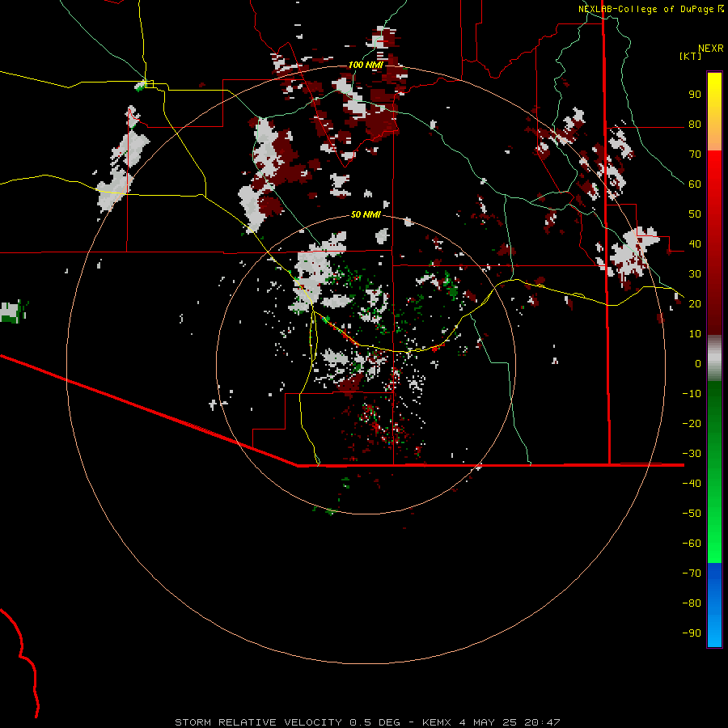Click the 80 value on velocity scale
The image size is (728, 728).
tap(695, 124)
